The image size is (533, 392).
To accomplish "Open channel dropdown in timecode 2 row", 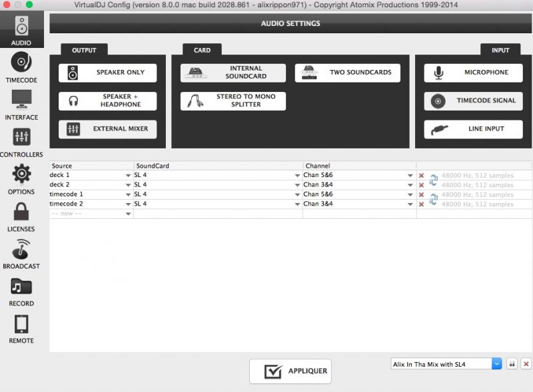I will [410, 204].
